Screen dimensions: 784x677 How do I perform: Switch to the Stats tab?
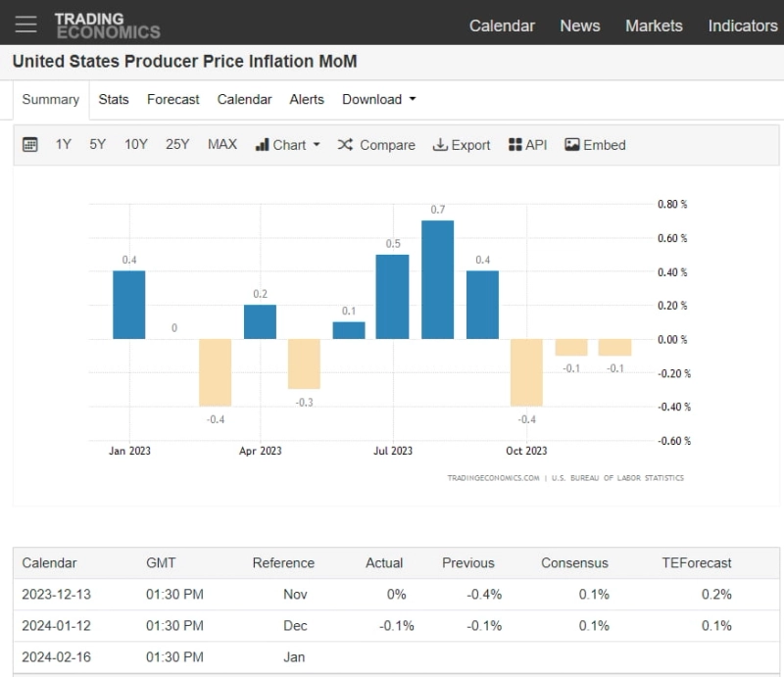click(114, 99)
